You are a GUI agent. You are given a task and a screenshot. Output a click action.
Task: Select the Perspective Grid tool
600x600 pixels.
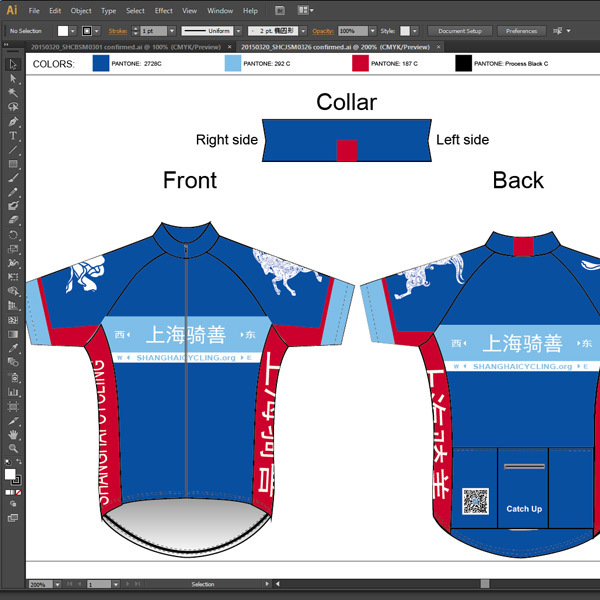click(13, 306)
